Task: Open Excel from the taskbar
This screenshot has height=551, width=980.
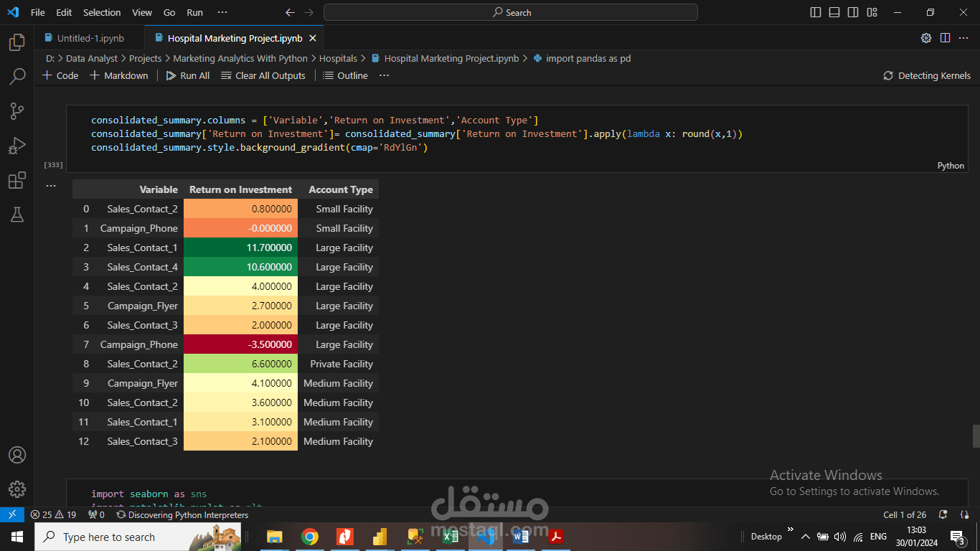Action: tap(451, 537)
